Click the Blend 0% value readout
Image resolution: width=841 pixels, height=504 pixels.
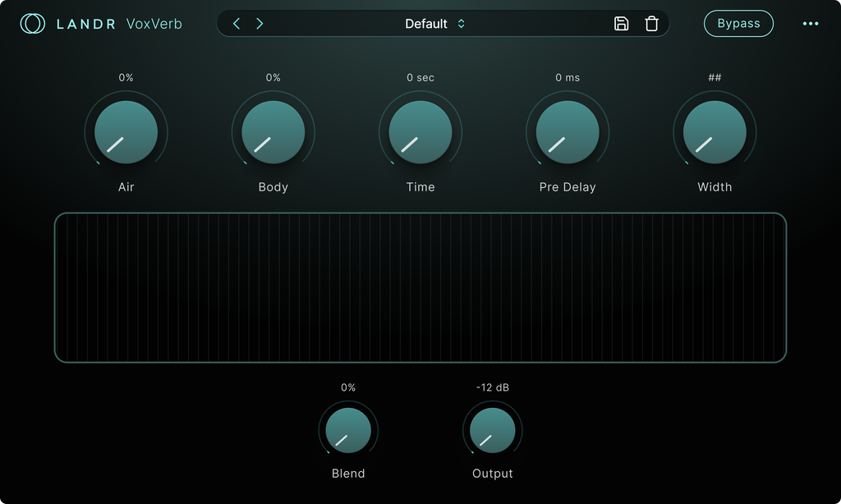[x=348, y=387]
